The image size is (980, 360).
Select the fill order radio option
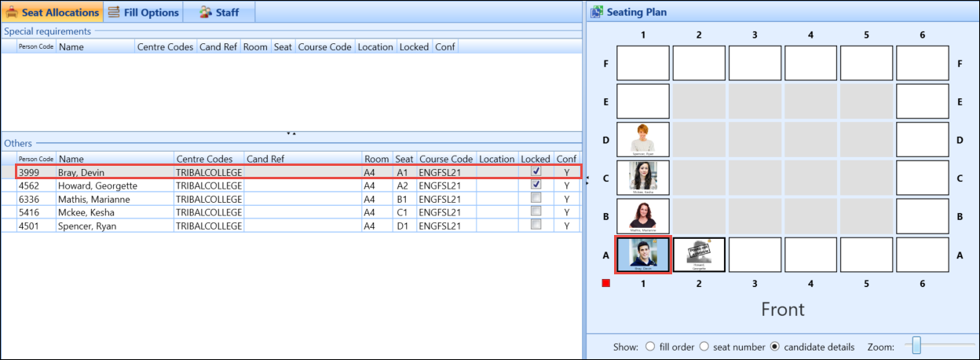[x=649, y=347]
